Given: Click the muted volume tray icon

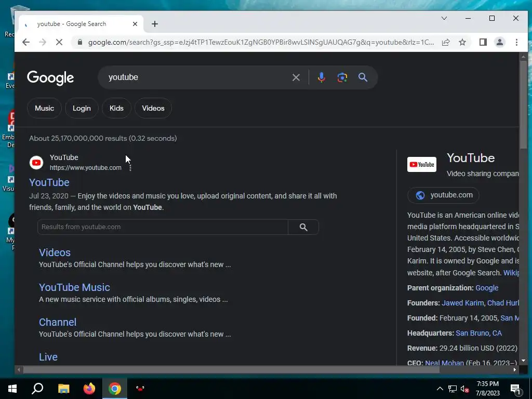Looking at the screenshot, I should [464, 389].
